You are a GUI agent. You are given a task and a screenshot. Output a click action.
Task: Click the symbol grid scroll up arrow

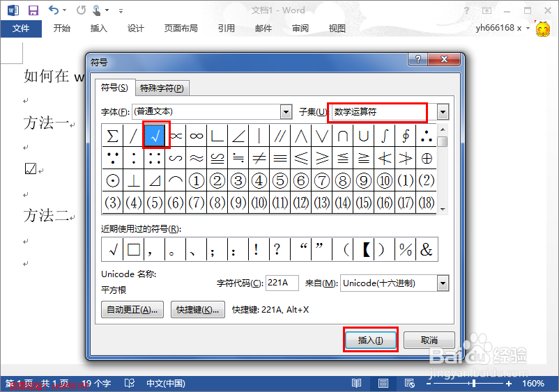pos(443,130)
